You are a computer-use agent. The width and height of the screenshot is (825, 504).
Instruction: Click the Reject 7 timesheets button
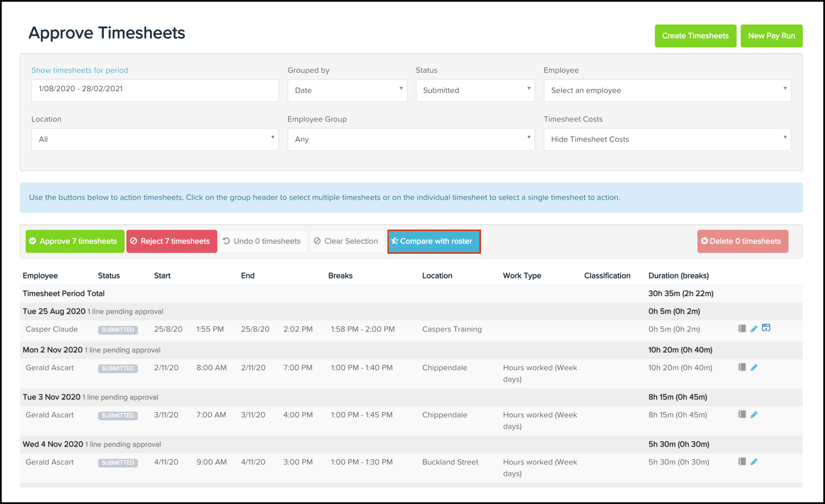[x=172, y=241]
